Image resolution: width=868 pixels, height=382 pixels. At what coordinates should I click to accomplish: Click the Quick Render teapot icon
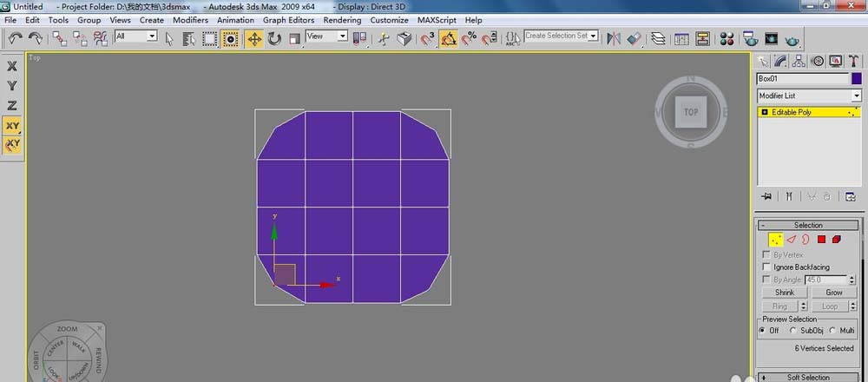point(792,39)
